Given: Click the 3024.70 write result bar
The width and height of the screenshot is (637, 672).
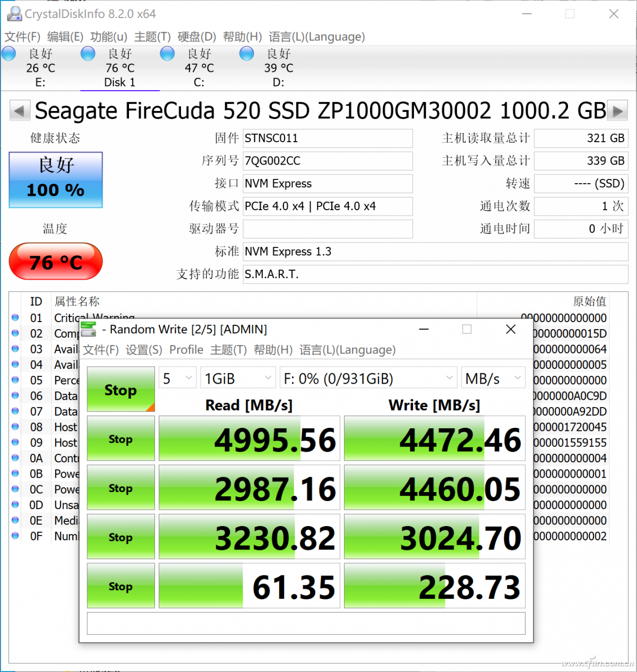Looking at the screenshot, I should coord(435,537).
